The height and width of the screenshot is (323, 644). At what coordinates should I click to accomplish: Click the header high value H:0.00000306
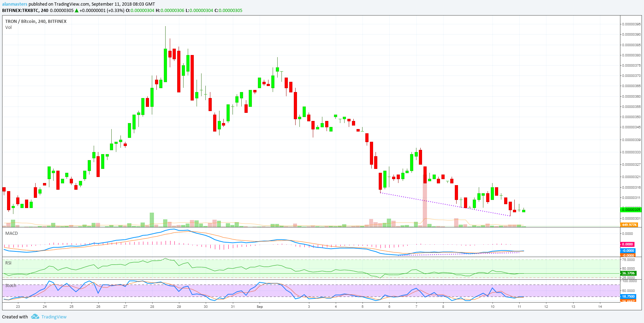pos(170,11)
